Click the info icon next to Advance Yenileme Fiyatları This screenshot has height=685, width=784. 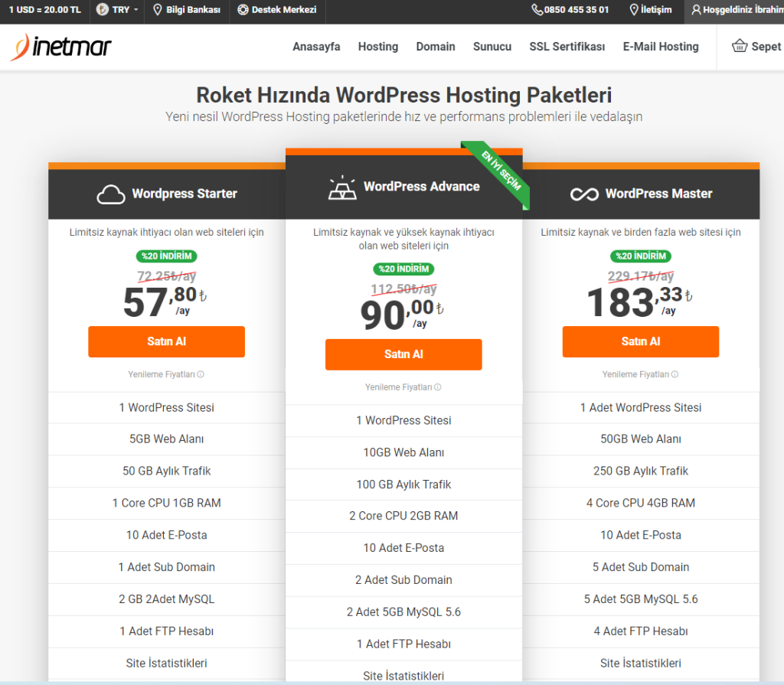tap(438, 387)
